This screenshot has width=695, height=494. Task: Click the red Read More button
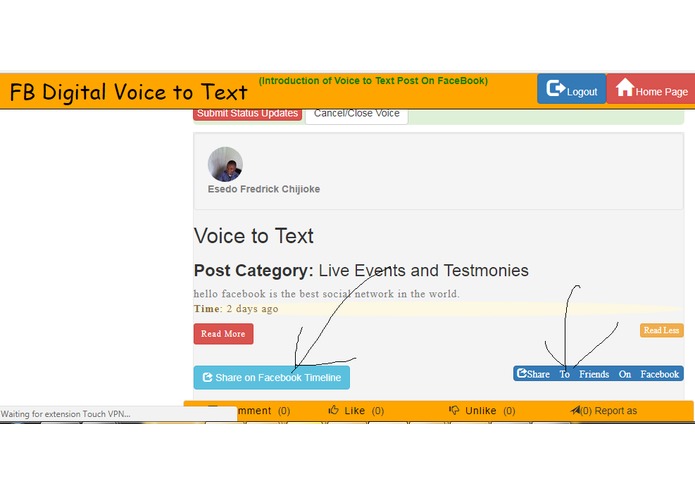223,334
